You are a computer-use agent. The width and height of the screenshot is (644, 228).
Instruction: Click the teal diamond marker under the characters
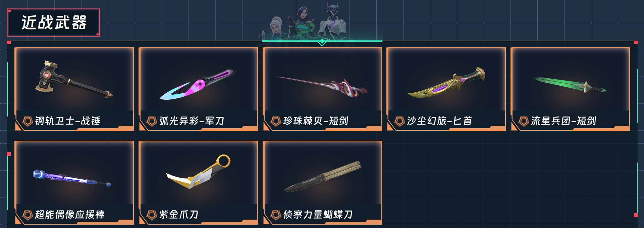322,42
